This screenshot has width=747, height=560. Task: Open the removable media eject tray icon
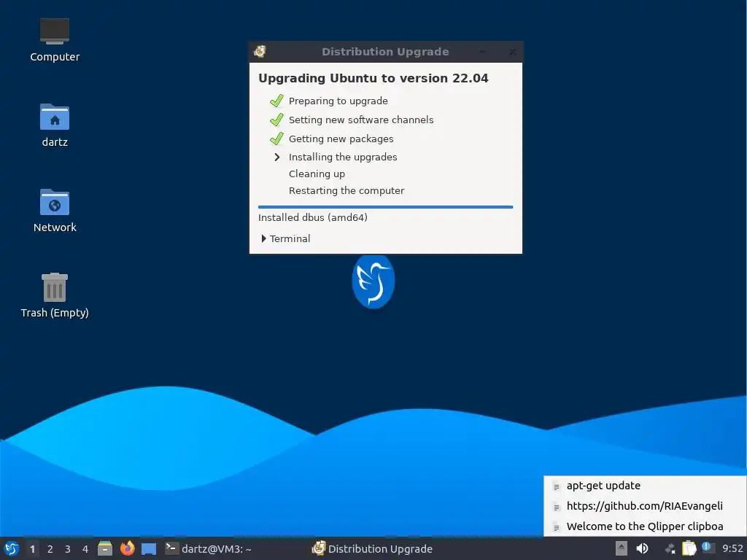[x=622, y=548]
